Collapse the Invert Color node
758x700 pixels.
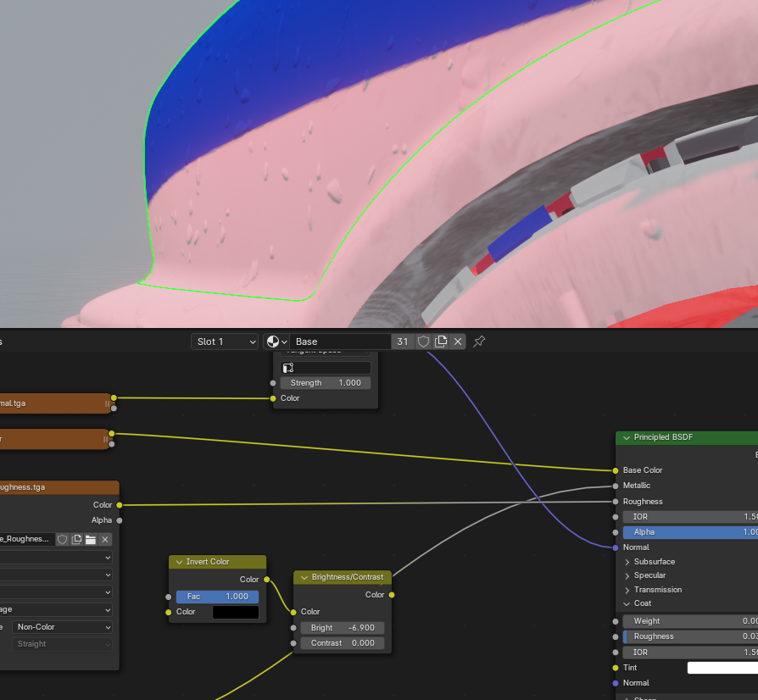[x=180, y=562]
